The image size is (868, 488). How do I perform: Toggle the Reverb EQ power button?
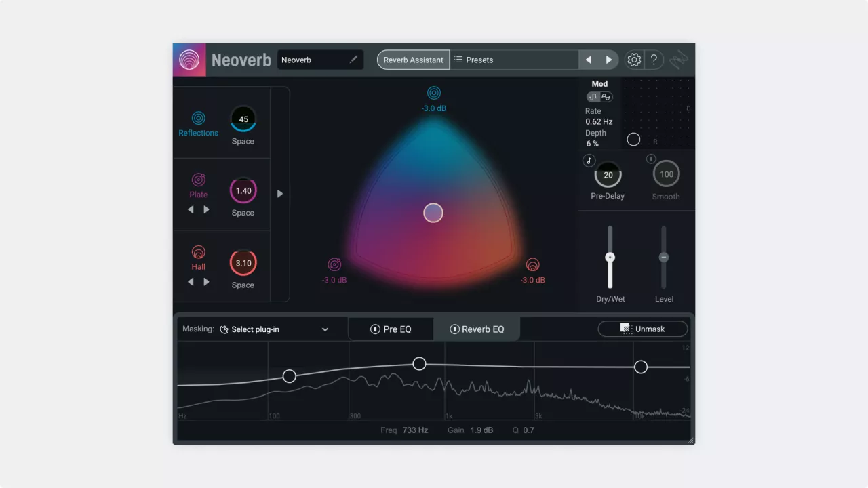coord(455,329)
